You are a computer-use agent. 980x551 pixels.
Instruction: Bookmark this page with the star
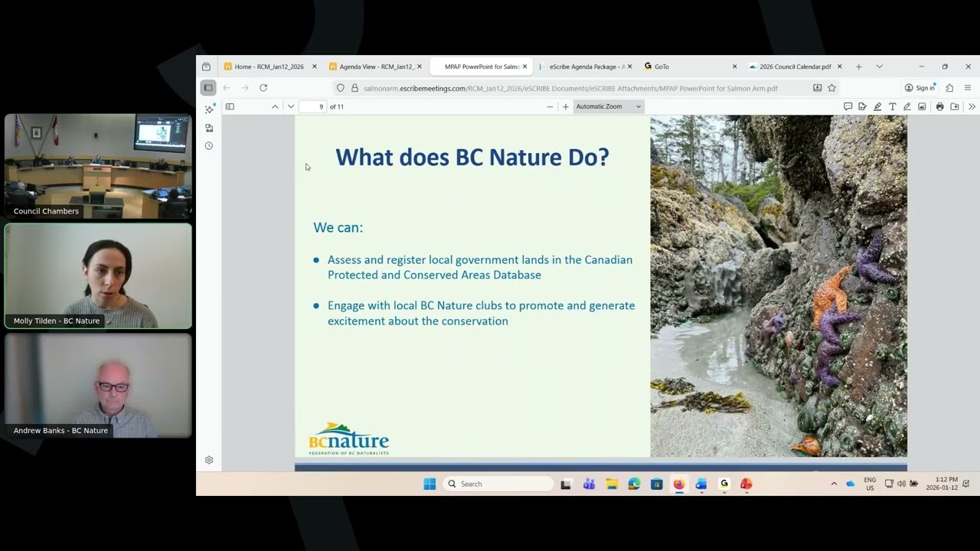pyautogui.click(x=832, y=88)
